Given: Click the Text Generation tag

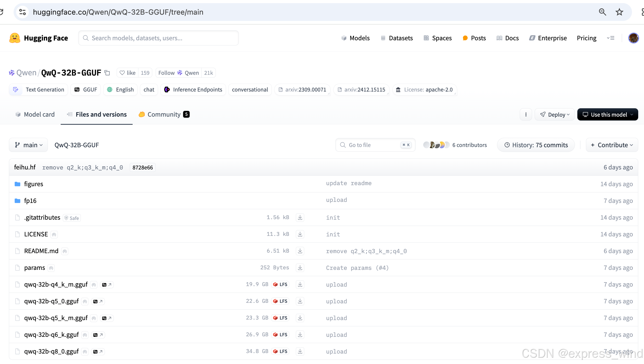Looking at the screenshot, I should click(38, 90).
